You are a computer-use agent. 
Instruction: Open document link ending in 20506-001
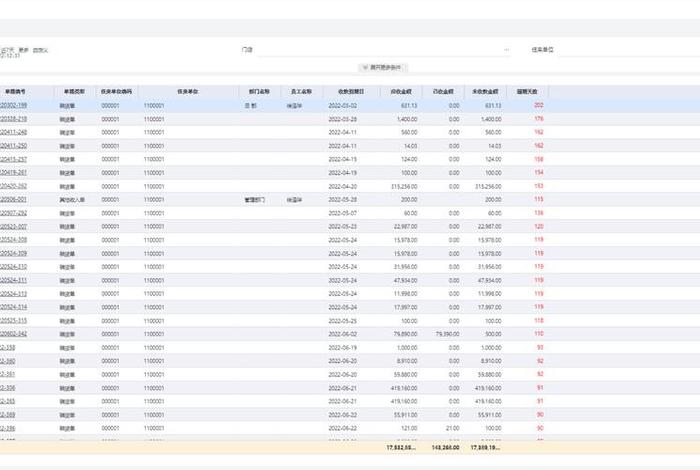[14, 199]
